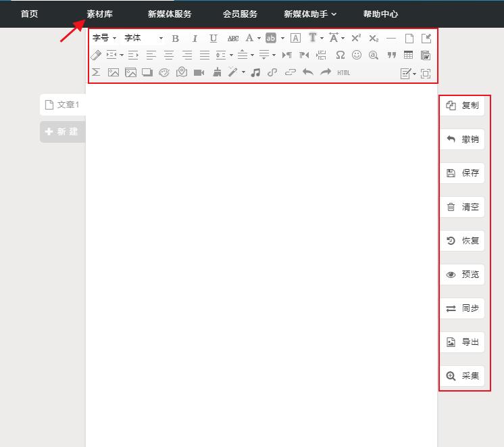
Task: Select the 文章1 article tab
Action: click(63, 105)
